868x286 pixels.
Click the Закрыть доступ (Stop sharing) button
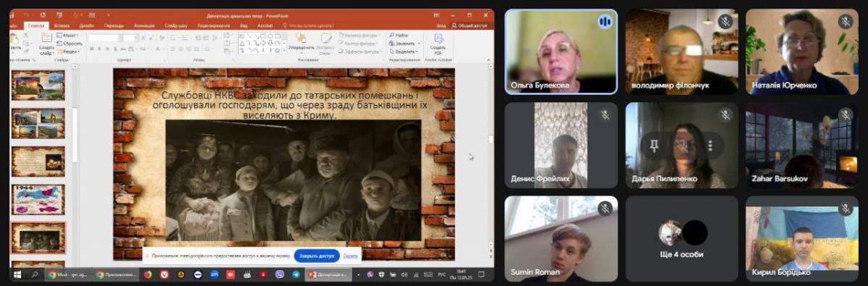tap(317, 256)
